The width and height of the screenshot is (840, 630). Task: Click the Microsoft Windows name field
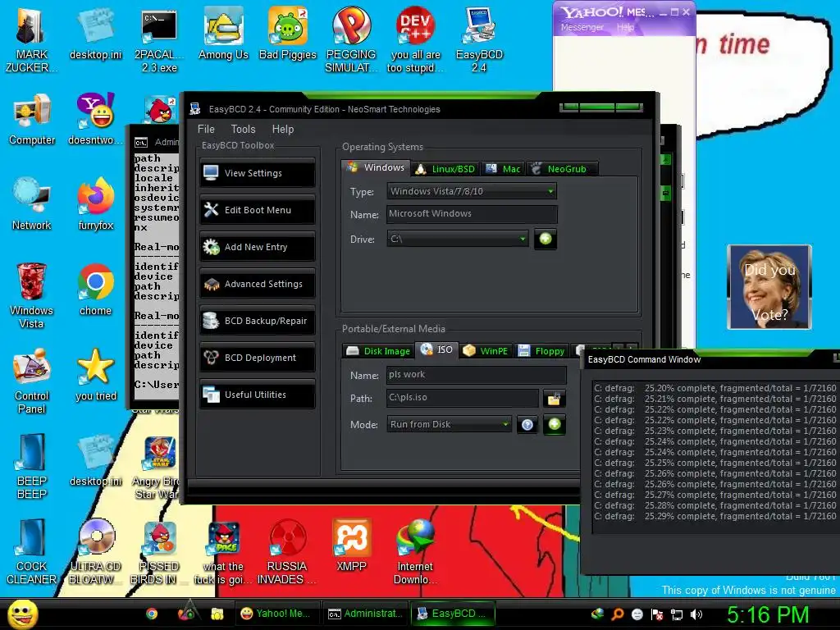pos(472,214)
